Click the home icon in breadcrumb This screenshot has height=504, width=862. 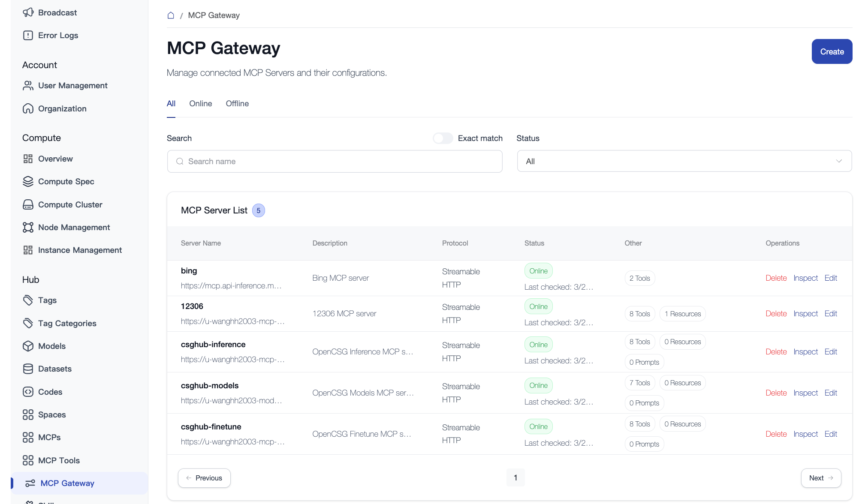coord(171,15)
